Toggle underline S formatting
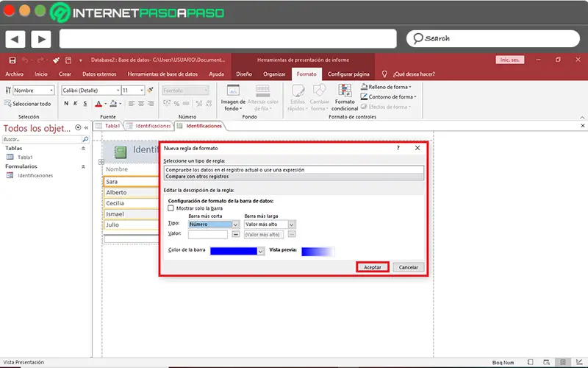This screenshot has height=368, width=588. click(x=85, y=104)
